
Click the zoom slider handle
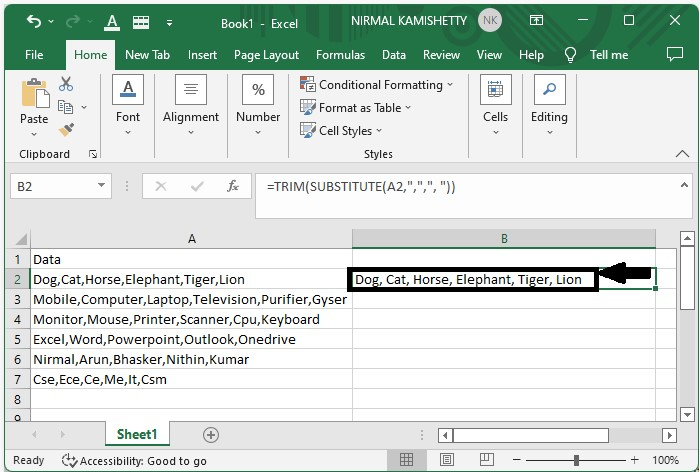pos(576,459)
